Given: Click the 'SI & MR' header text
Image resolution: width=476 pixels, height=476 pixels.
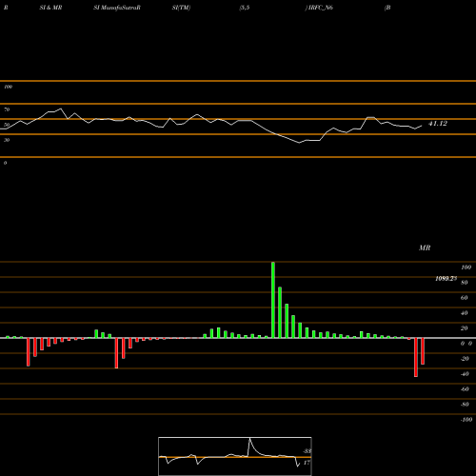Looking at the screenshot, I should click(50, 8).
